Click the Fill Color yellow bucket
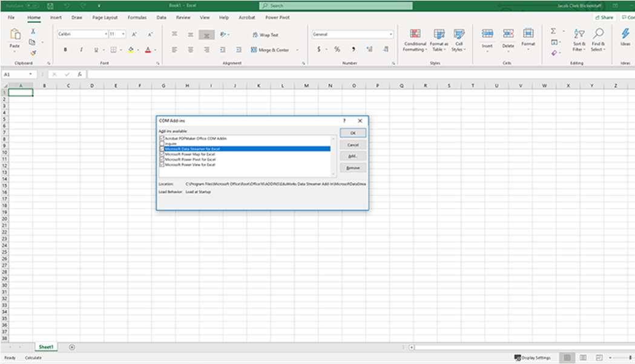The height and width of the screenshot is (364, 635). (x=131, y=50)
